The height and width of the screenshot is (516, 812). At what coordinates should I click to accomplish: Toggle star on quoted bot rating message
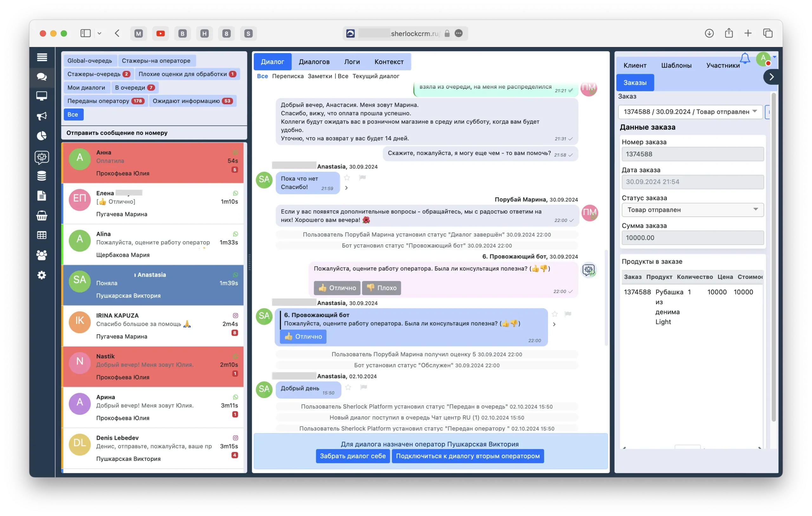(x=555, y=314)
